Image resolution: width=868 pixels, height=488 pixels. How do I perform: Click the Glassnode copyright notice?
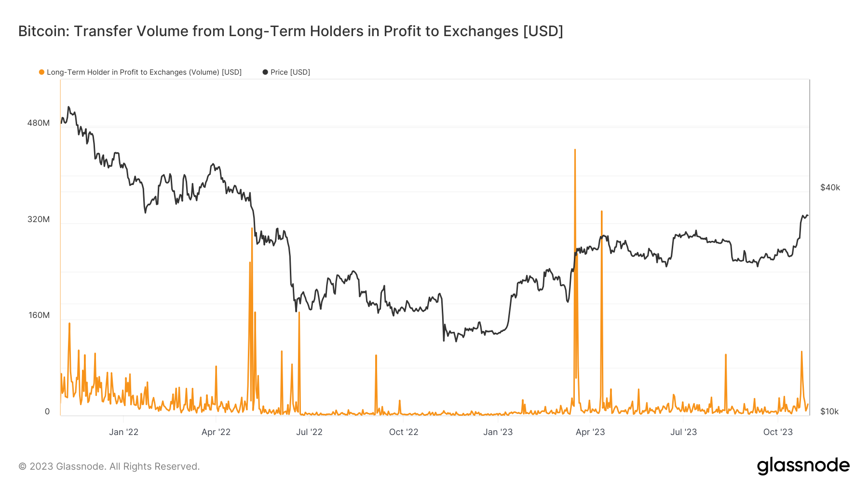pyautogui.click(x=109, y=466)
